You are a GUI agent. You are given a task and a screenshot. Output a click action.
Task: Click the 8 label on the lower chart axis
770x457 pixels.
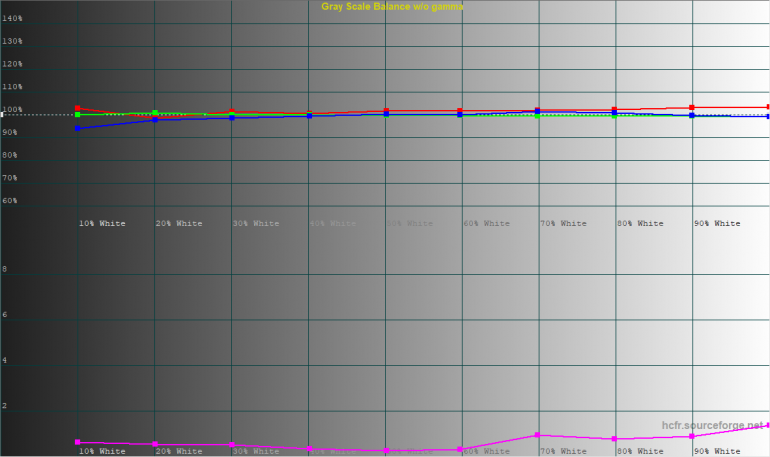click(6, 270)
